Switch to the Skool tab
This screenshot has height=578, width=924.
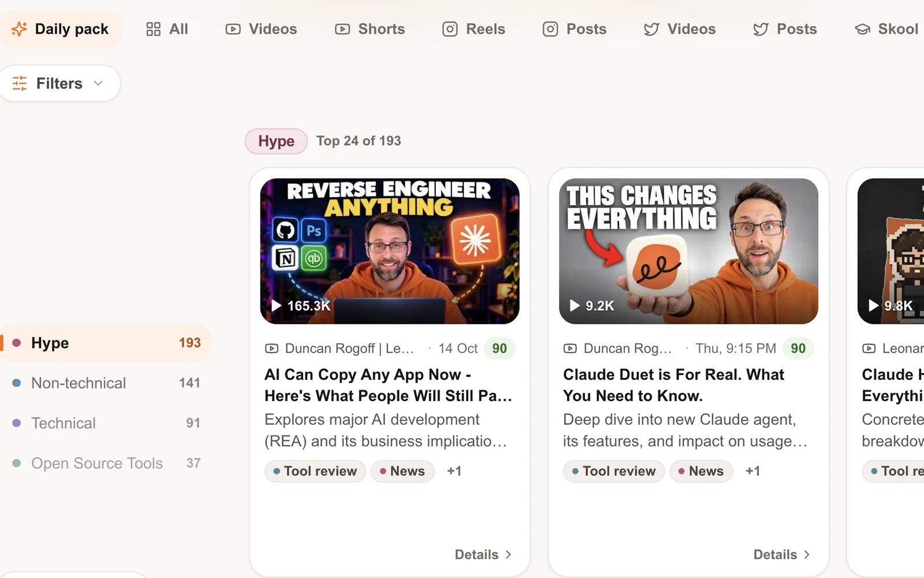tap(886, 29)
